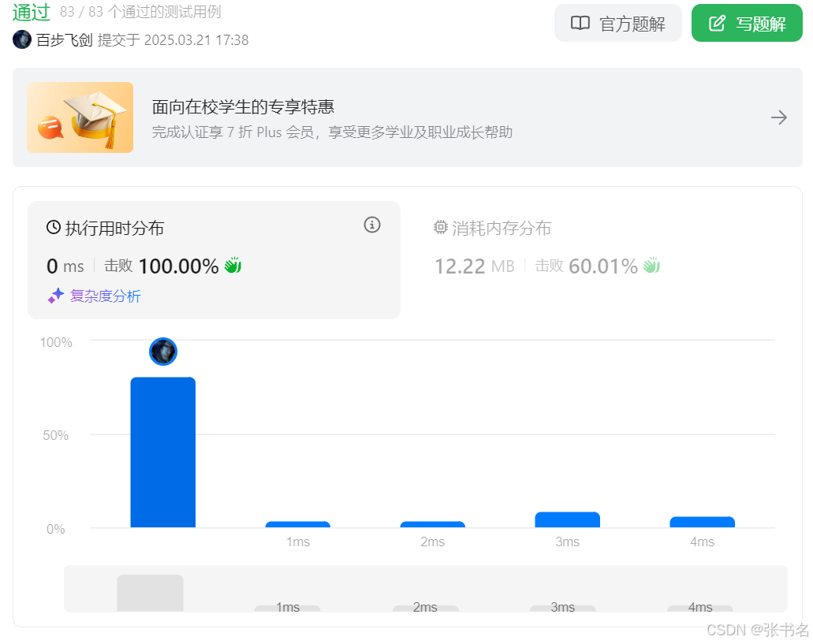Select the 1ms bar in the chart

click(297, 524)
